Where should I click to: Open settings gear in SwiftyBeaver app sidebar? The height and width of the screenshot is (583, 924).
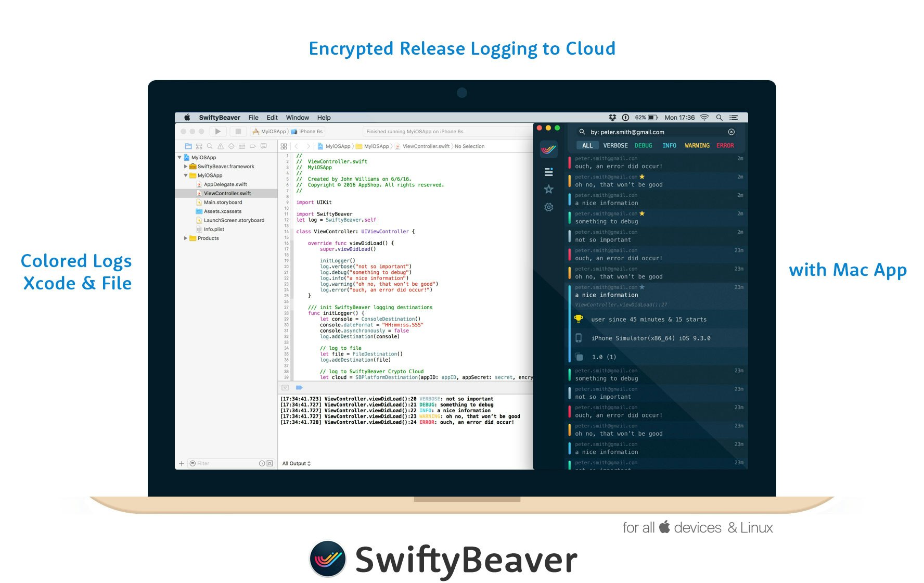(x=548, y=207)
